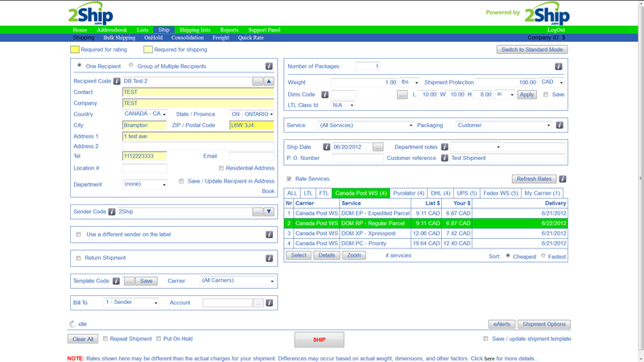Image resolution: width=644 pixels, height=362 pixels.
Task: Open currency CAD dropdown
Action: pyautogui.click(x=551, y=82)
